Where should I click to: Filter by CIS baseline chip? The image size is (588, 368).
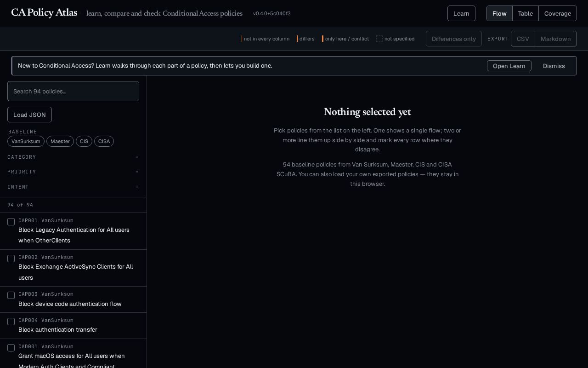click(84, 141)
